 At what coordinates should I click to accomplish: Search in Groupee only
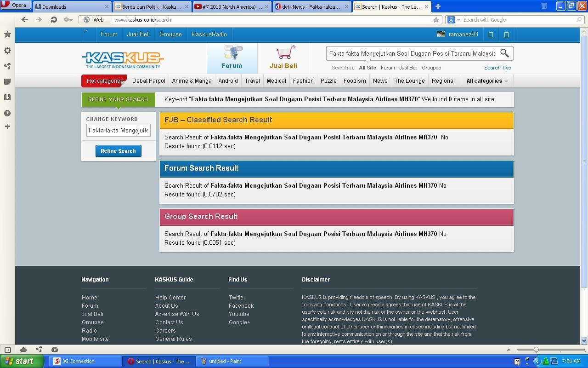431,68
